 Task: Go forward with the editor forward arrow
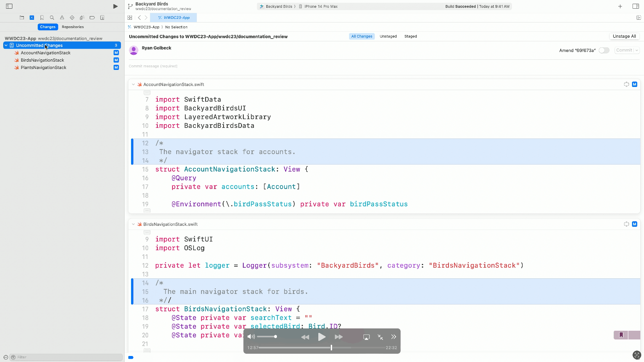(146, 17)
